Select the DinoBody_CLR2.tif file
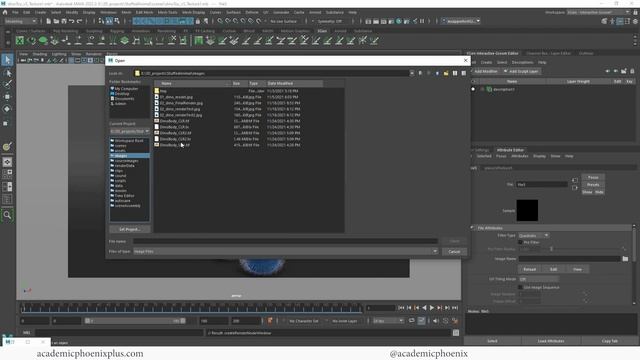Screen dimensions: 640x360 click(x=175, y=133)
